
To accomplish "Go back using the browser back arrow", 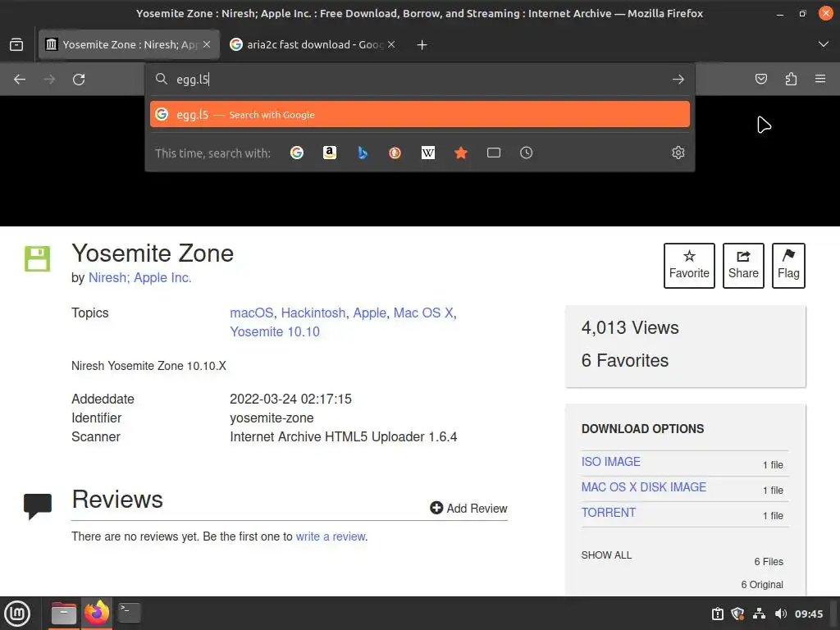I will [20, 80].
